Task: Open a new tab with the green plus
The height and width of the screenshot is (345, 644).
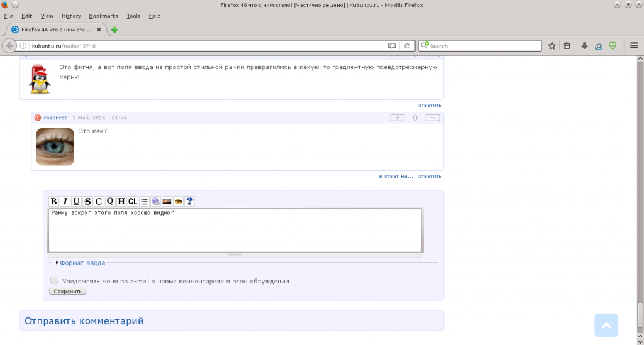Action: pos(114,30)
